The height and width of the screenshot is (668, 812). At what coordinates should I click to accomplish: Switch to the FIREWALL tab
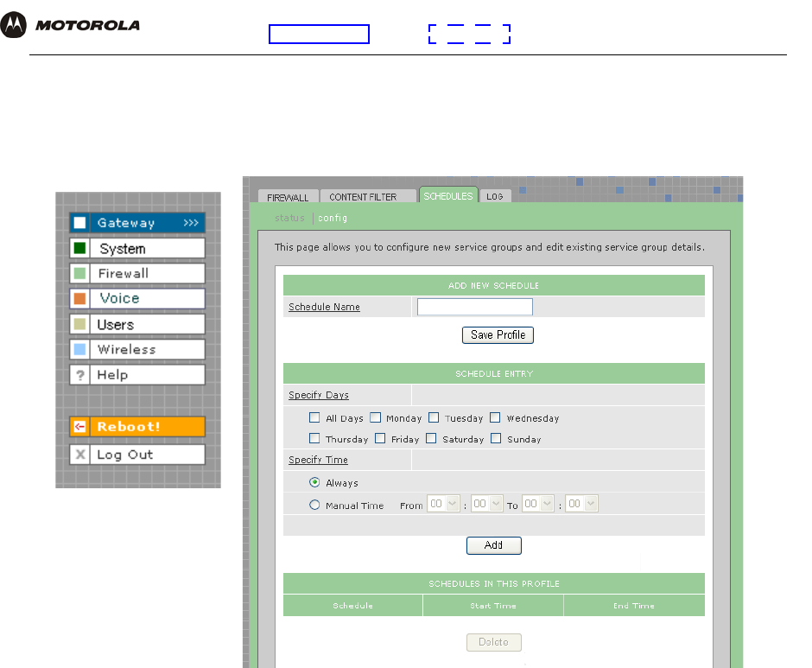coord(288,197)
